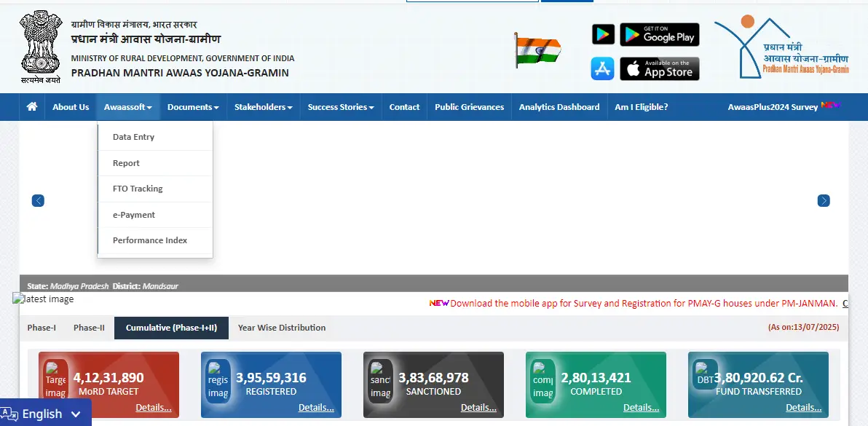Click the waving Indian flag image
Image resolution: width=868 pixels, height=426 pixels.
[x=537, y=50]
